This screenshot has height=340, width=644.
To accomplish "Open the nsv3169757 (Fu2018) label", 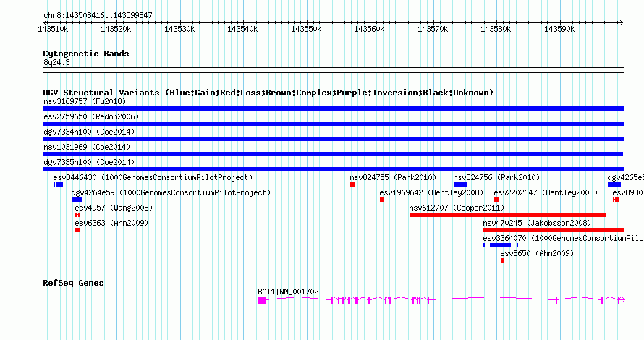I will coord(85,101).
